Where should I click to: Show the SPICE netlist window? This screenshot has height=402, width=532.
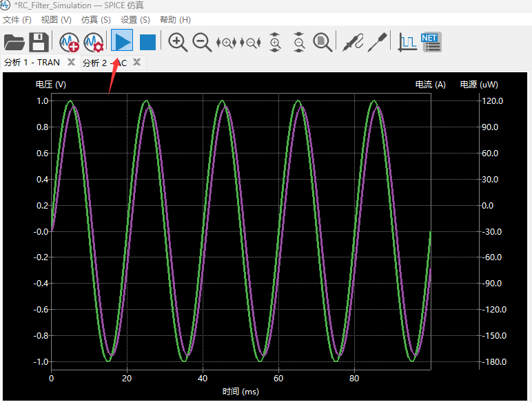coord(431,43)
